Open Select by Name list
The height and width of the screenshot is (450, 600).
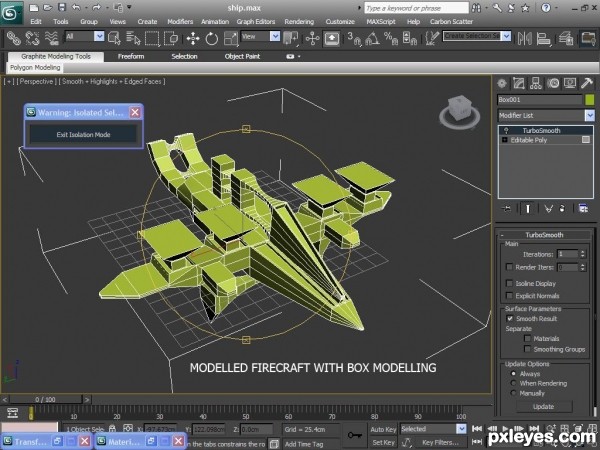(x=133, y=38)
